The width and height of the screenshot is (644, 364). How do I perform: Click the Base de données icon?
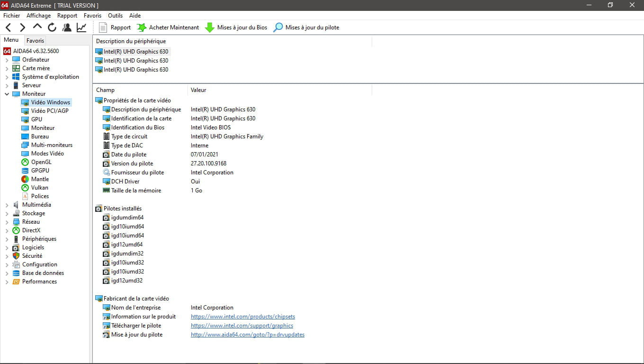click(16, 273)
